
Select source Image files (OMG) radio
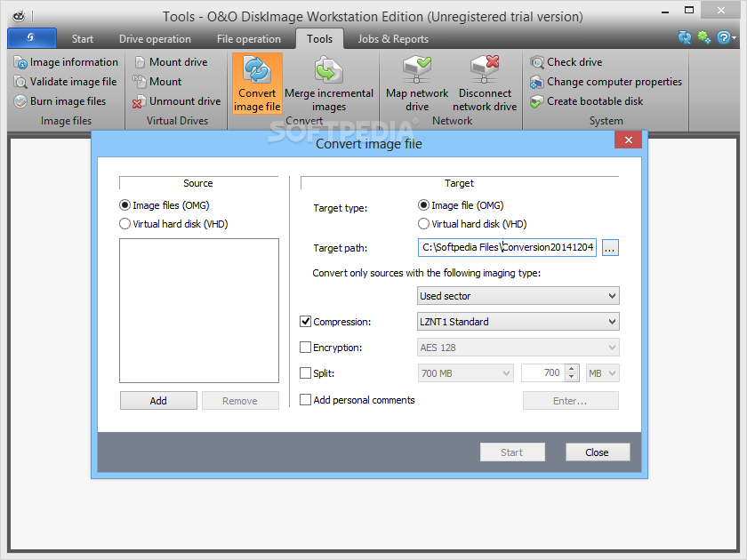[x=124, y=205]
